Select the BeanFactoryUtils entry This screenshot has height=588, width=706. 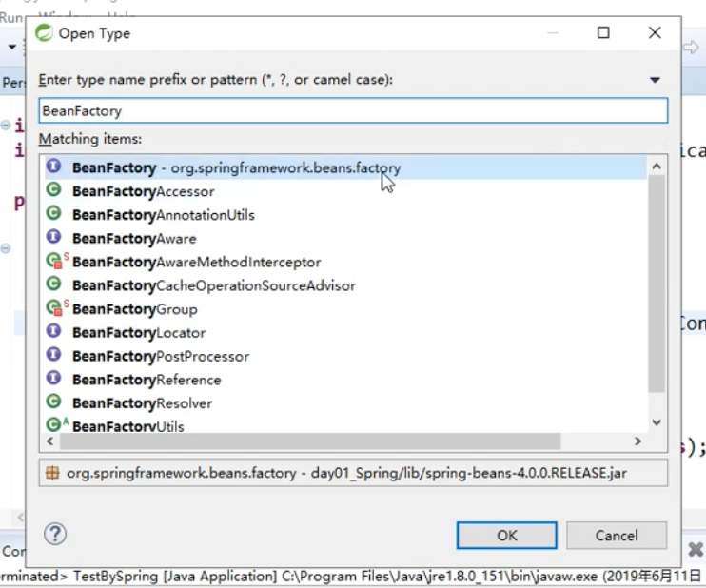345,424
